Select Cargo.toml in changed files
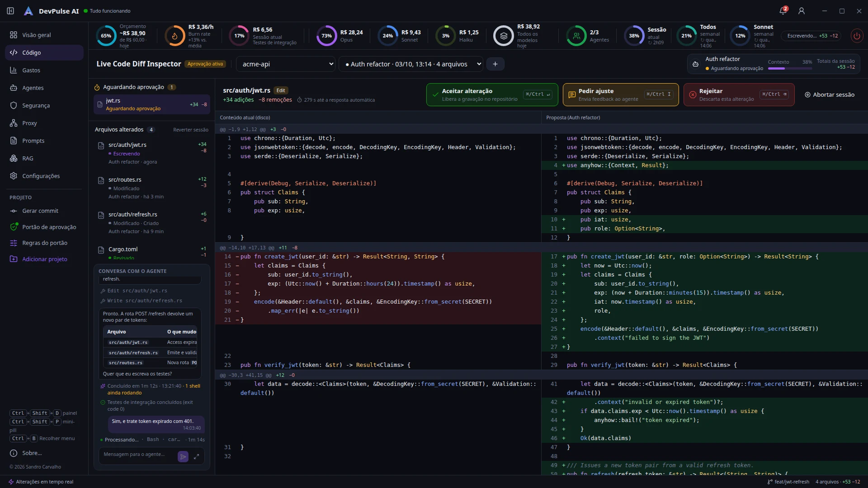The image size is (868, 488). pyautogui.click(x=152, y=252)
